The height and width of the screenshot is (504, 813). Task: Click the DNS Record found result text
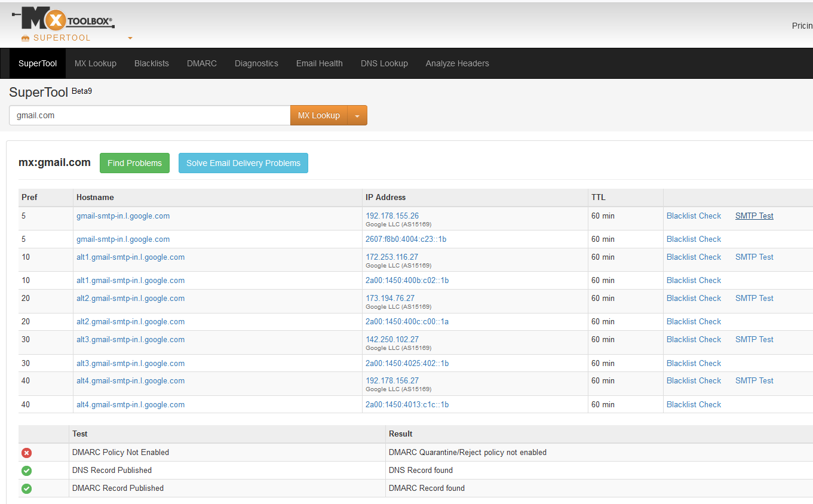coord(421,471)
